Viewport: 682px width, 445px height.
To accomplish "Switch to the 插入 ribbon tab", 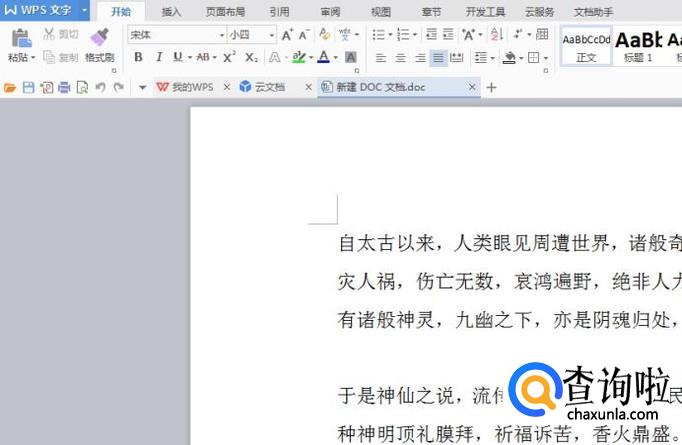I will click(171, 12).
